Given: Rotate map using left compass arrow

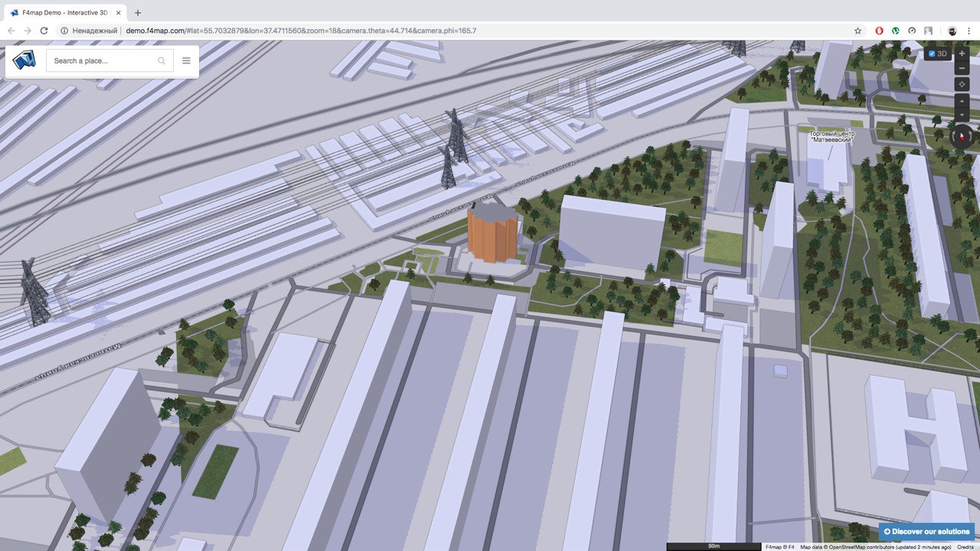Looking at the screenshot, I should [x=953, y=137].
